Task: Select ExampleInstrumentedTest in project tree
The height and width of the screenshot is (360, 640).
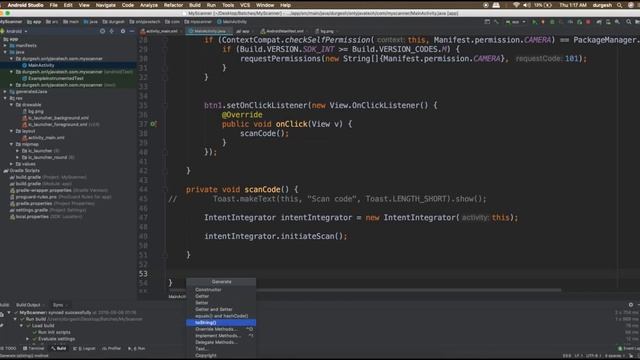Action: 56,78
